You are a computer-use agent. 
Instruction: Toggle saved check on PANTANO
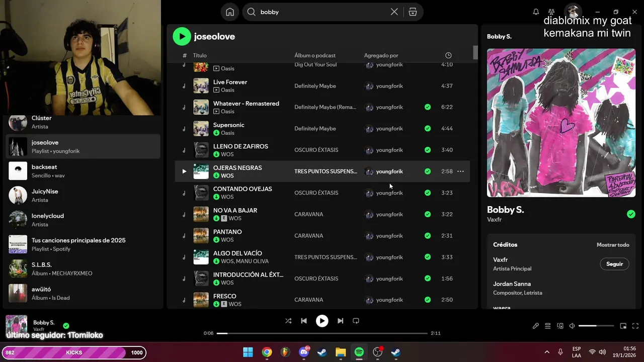[427, 235]
